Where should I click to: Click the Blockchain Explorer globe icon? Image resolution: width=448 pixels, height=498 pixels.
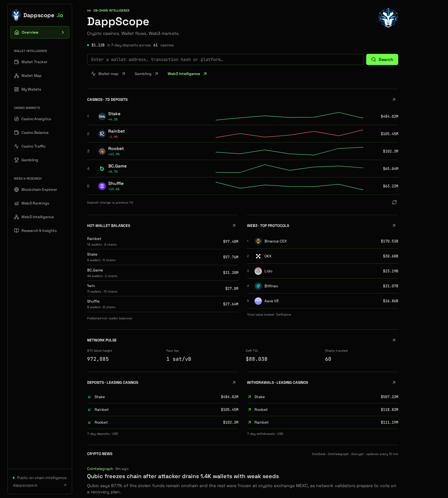coord(16,190)
